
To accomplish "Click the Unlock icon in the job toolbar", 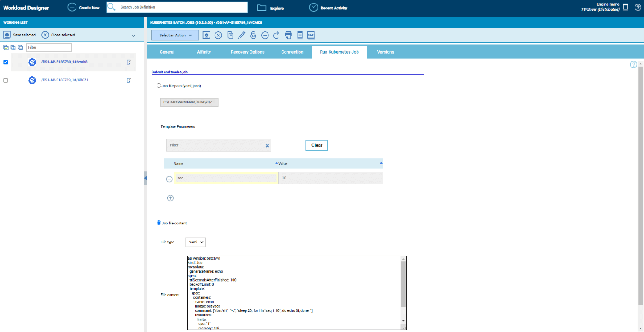I will 253,35.
